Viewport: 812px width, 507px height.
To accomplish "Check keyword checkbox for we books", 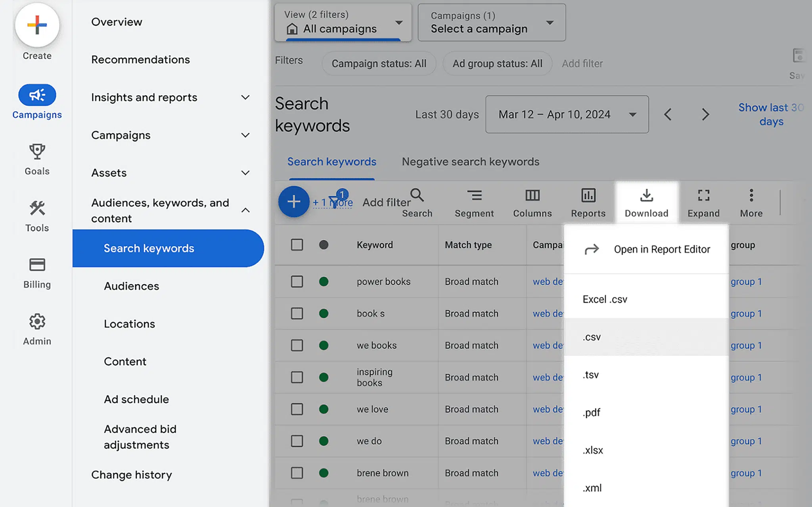I will point(297,345).
